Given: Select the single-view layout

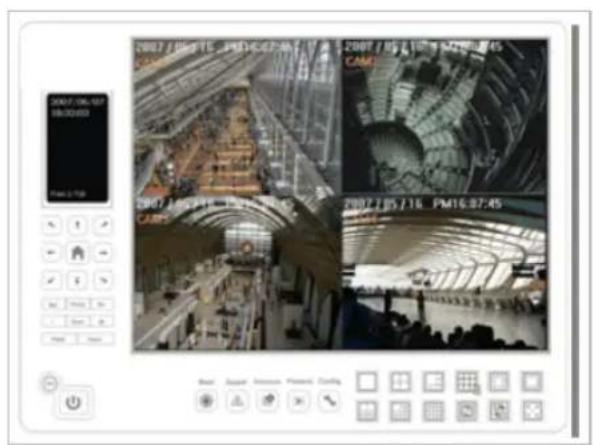Looking at the screenshot, I should 367,381.
